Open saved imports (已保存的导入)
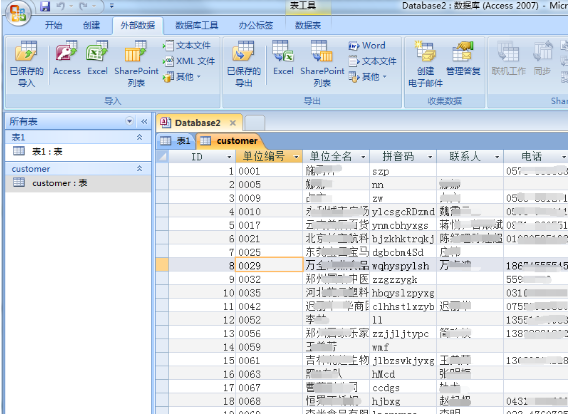The width and height of the screenshot is (568, 418). coord(26,64)
